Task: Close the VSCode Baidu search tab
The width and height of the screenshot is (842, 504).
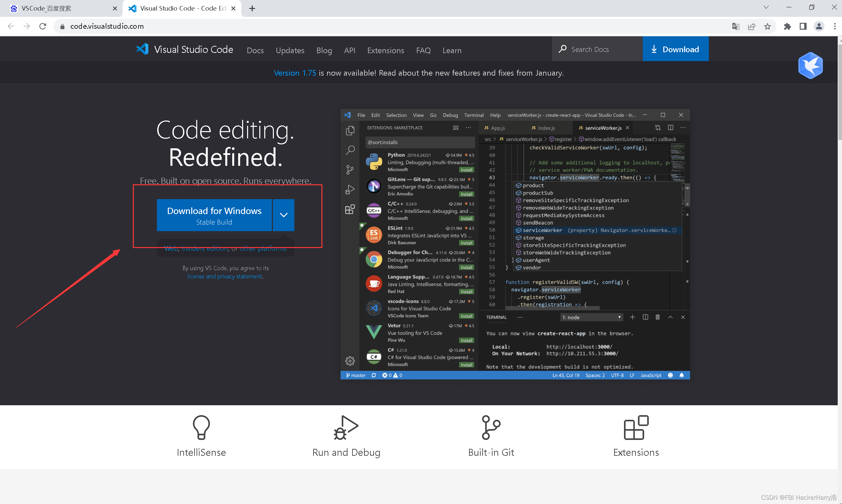Action: tap(115, 9)
